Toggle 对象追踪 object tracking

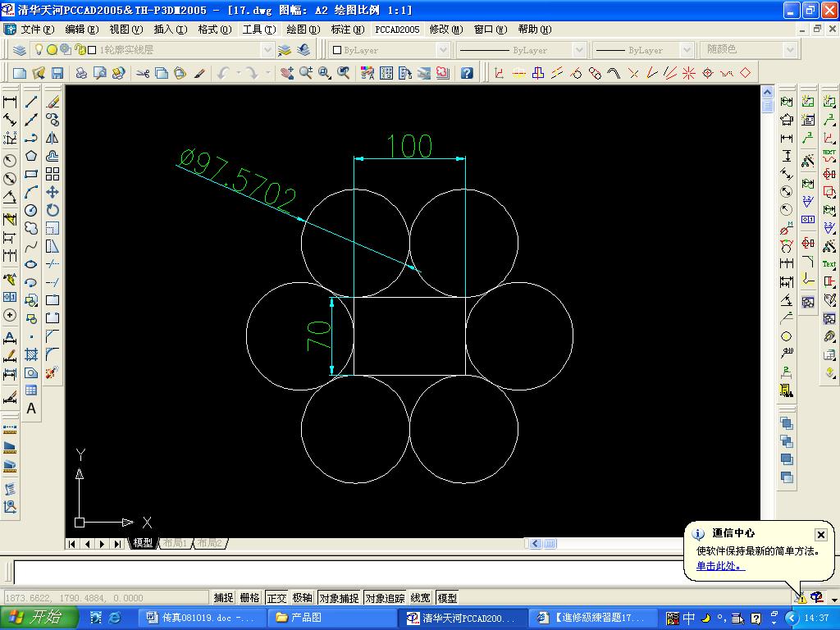pos(385,598)
